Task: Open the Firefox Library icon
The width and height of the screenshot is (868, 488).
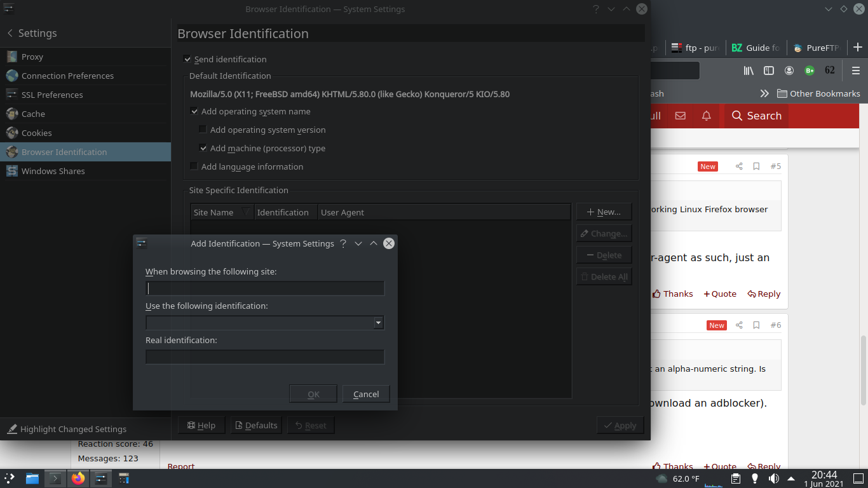Action: coord(749,71)
